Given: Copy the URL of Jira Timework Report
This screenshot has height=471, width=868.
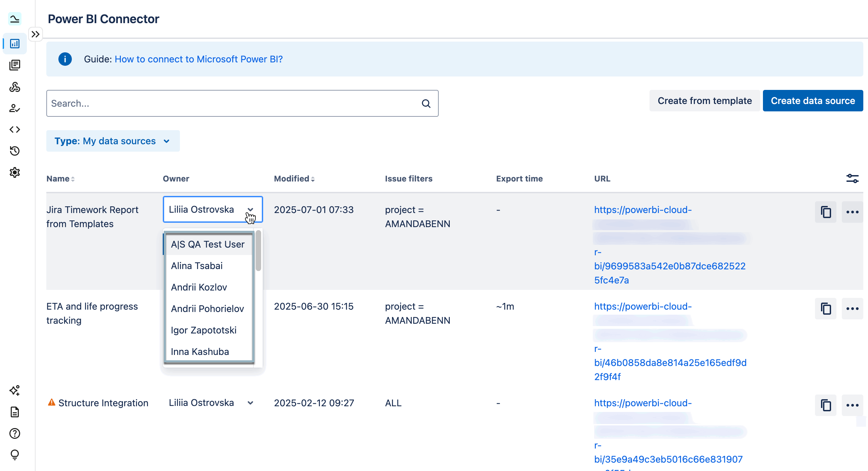Looking at the screenshot, I should [826, 212].
